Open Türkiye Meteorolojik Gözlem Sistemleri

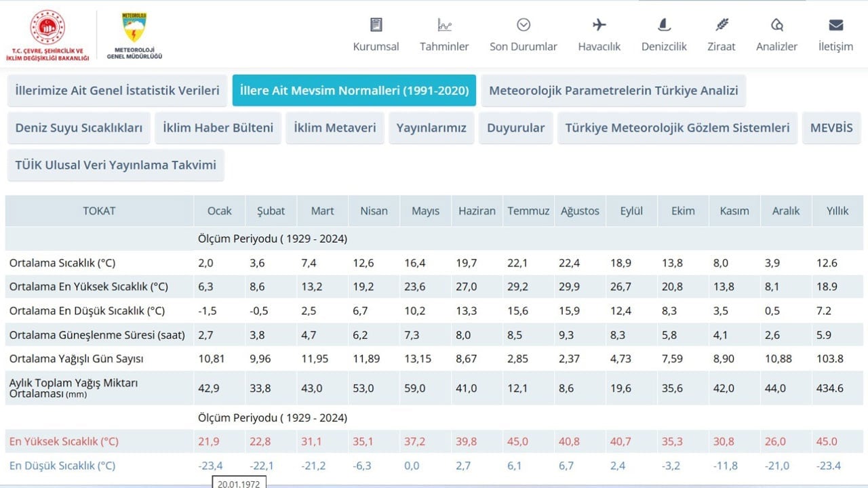point(677,127)
